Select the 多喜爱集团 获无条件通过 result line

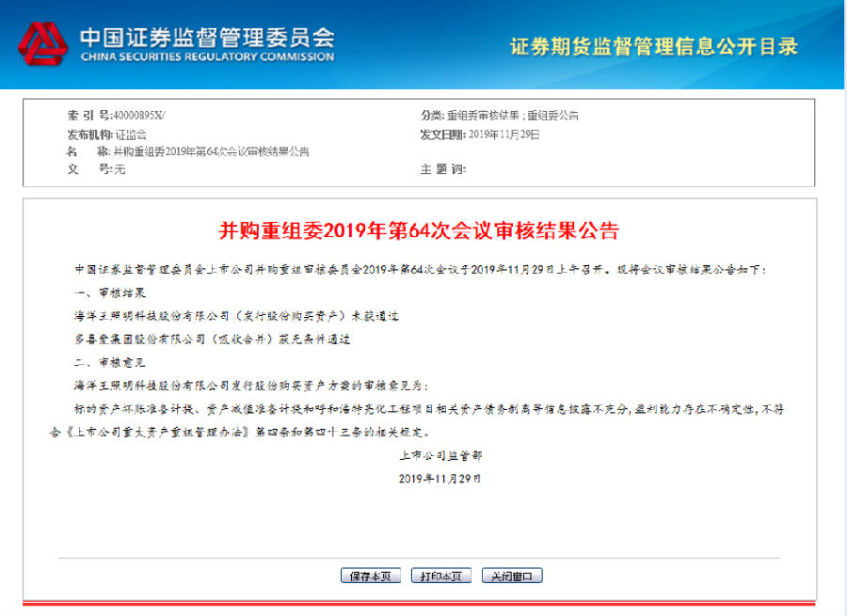[213, 340]
